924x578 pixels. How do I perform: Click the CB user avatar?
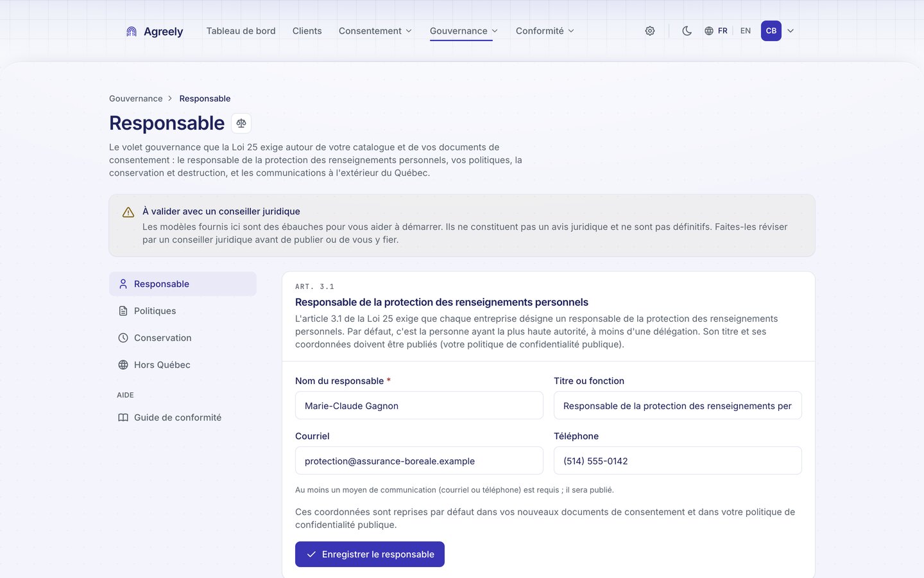pyautogui.click(x=771, y=31)
